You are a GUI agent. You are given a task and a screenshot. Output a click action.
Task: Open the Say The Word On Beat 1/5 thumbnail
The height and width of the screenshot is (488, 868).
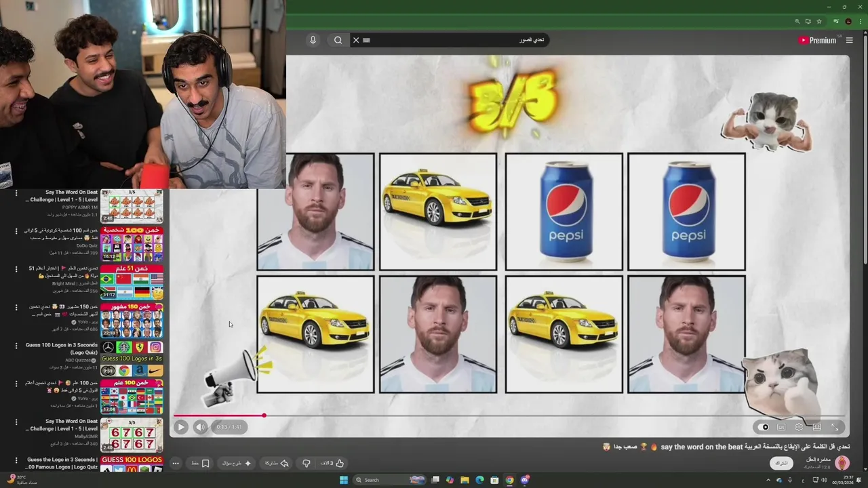pos(132,206)
